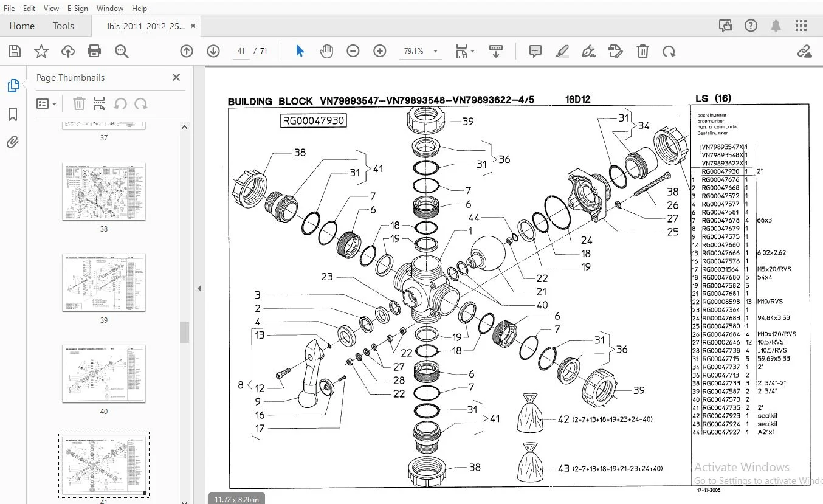Open the Edit menu
823x504 pixels.
point(29,8)
